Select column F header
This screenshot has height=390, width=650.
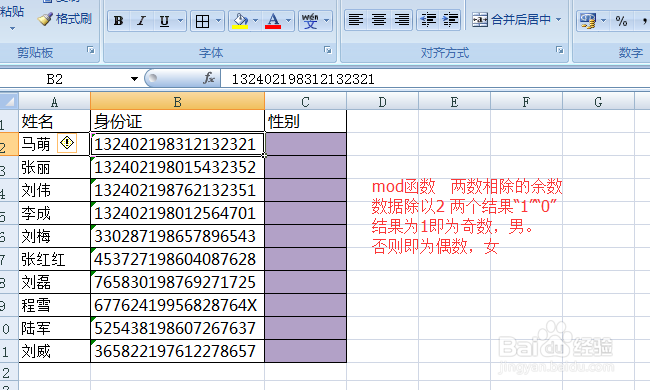coord(526,102)
